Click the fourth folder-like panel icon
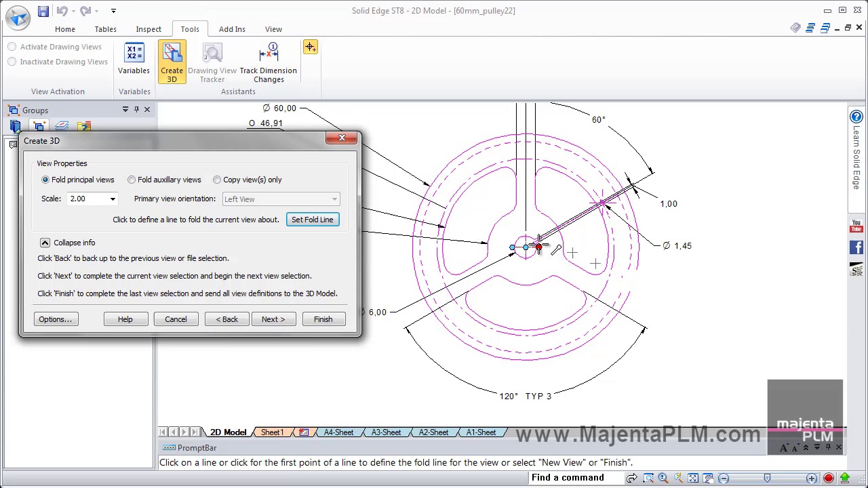 pyautogui.click(x=84, y=126)
